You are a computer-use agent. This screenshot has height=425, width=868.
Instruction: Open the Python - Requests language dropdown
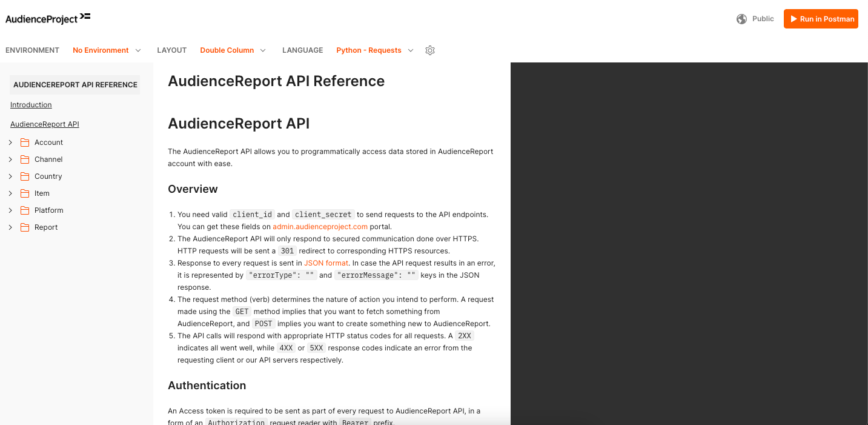tap(375, 50)
